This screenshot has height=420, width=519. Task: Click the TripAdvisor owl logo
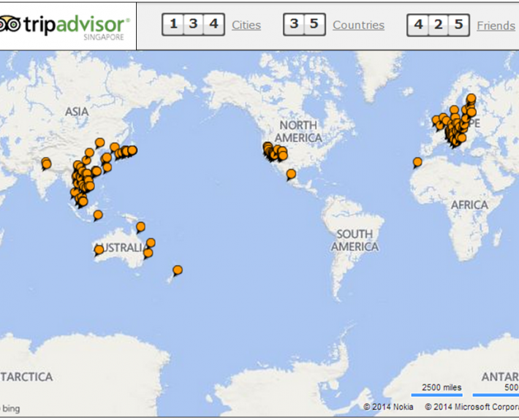pos(9,25)
